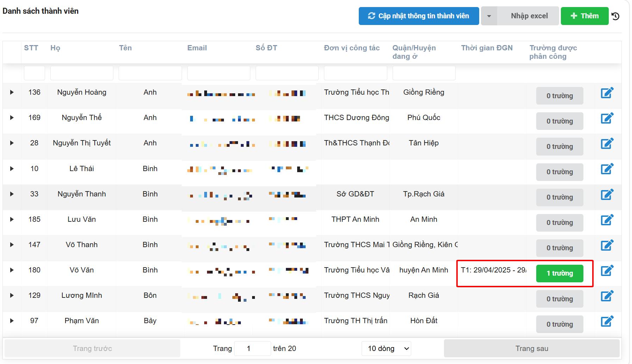
Task: Edit Phạm Văn Bảy with pencil icon
Action: (607, 321)
